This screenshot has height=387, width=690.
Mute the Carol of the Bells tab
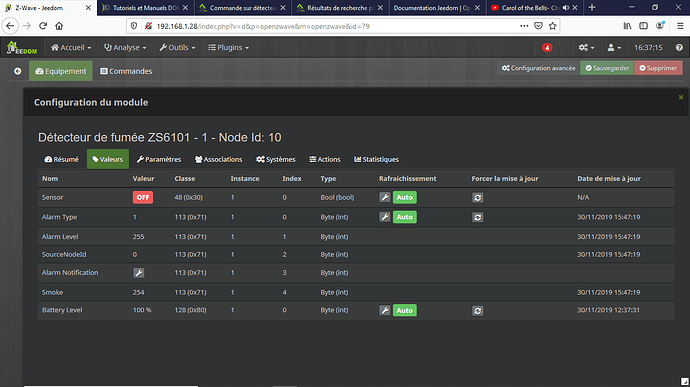click(x=566, y=8)
